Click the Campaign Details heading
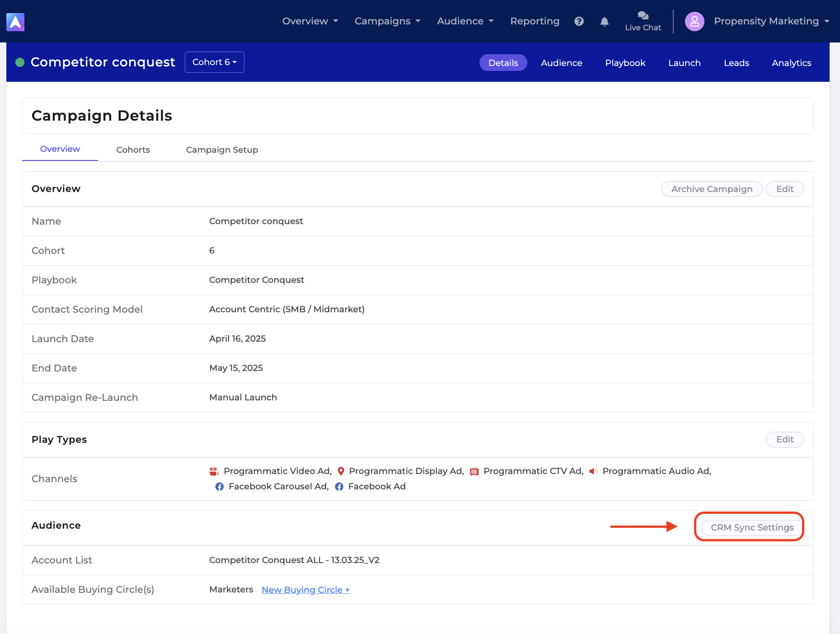Viewport: 840px width, 634px height. click(102, 116)
